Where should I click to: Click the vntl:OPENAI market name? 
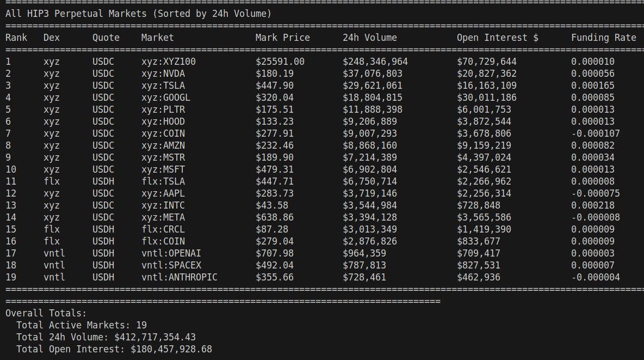pos(171,253)
